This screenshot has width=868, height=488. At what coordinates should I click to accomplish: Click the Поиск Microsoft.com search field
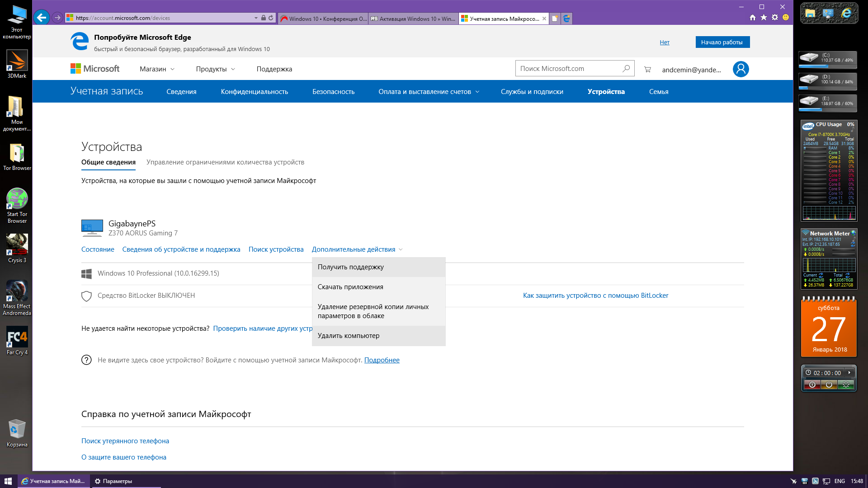567,69
